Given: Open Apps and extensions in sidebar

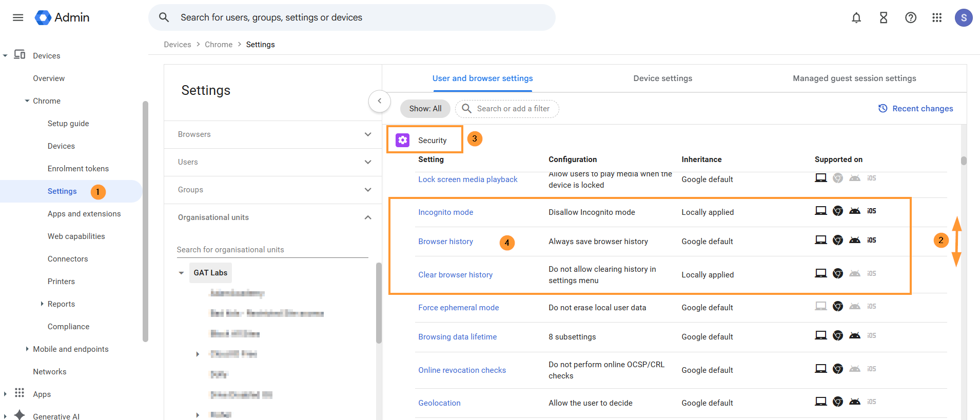Looking at the screenshot, I should 84,214.
